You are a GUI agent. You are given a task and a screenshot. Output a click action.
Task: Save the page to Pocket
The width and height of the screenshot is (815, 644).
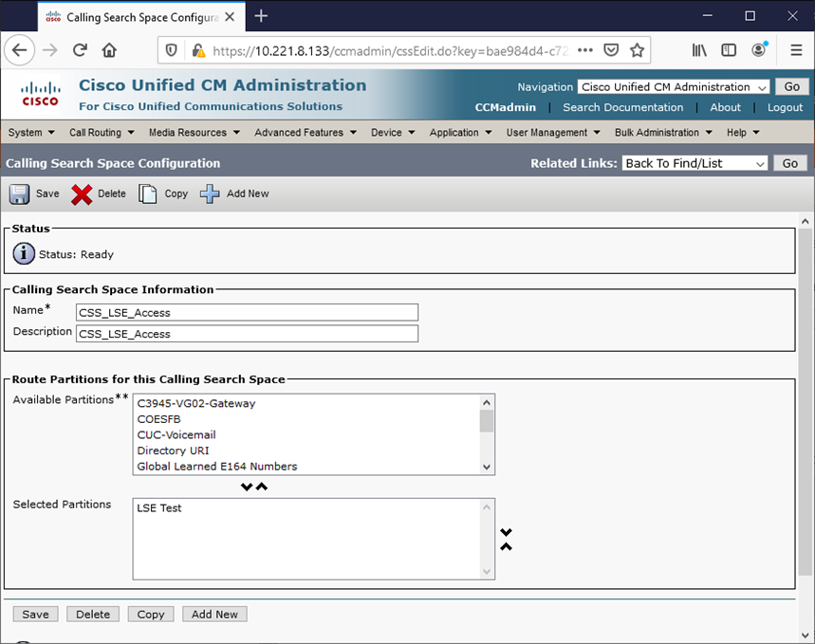[x=611, y=50]
